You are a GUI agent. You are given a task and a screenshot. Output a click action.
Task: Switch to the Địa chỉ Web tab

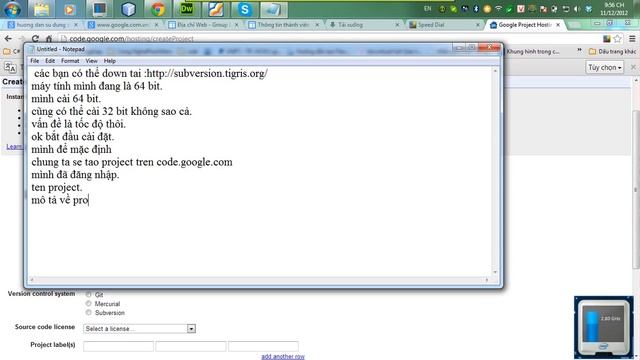203,25
